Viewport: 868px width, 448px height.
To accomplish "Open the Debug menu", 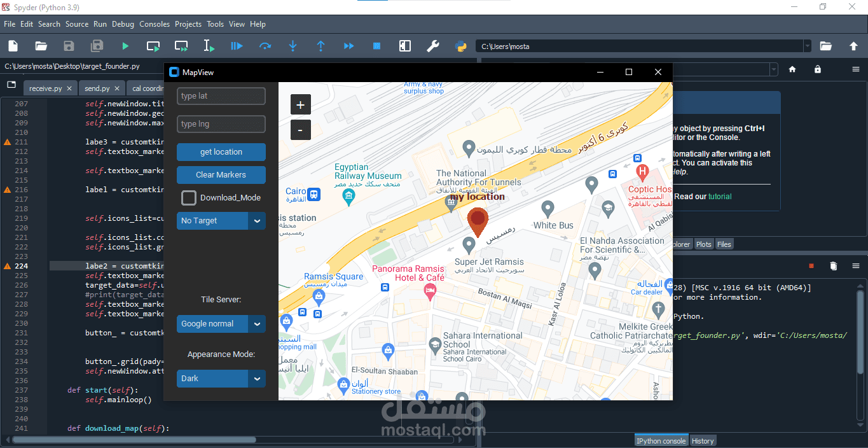I will 123,24.
